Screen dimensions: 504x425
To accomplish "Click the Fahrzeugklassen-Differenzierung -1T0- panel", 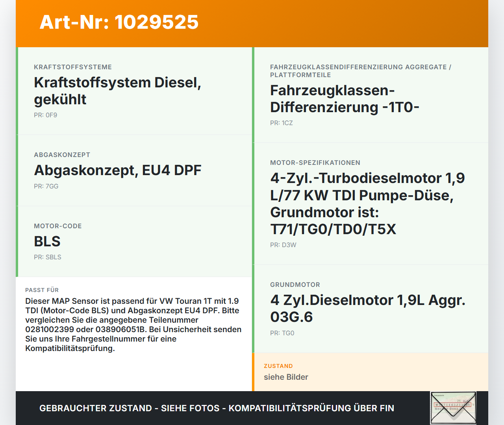I will tap(370, 94).
